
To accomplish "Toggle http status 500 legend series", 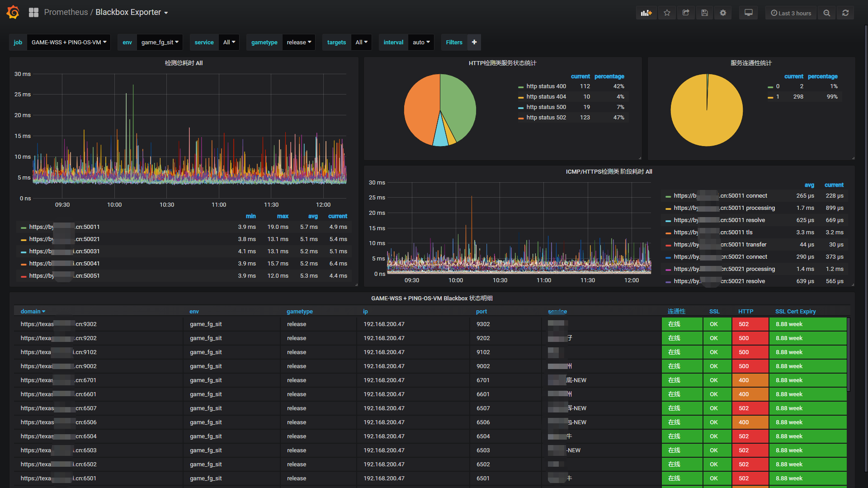I will (x=546, y=107).
